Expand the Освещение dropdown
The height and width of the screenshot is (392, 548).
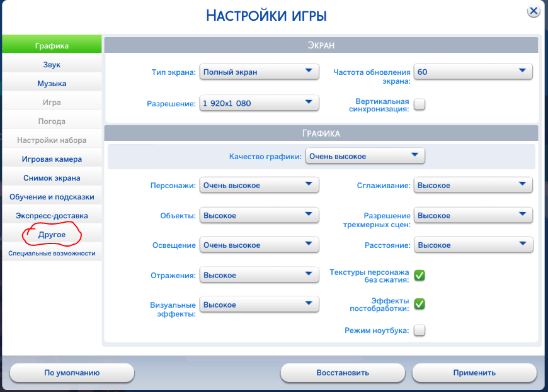coord(259,245)
